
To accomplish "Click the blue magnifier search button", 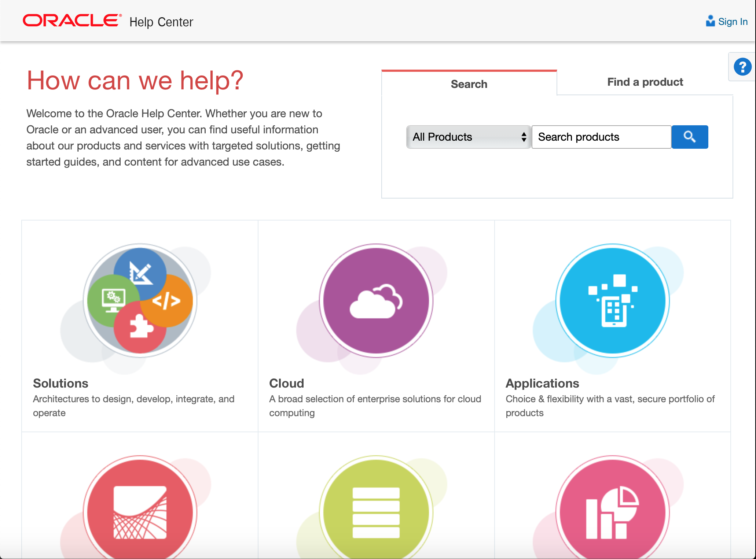I will 690,137.
